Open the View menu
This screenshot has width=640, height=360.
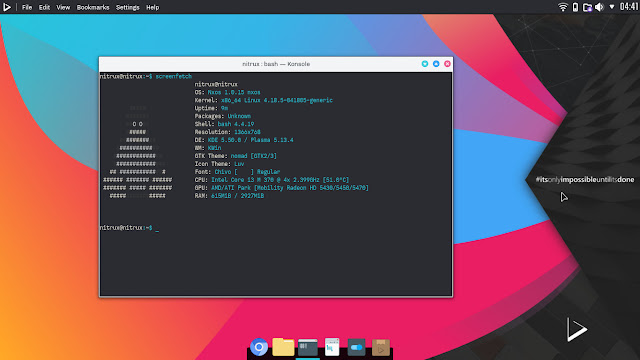(x=63, y=7)
